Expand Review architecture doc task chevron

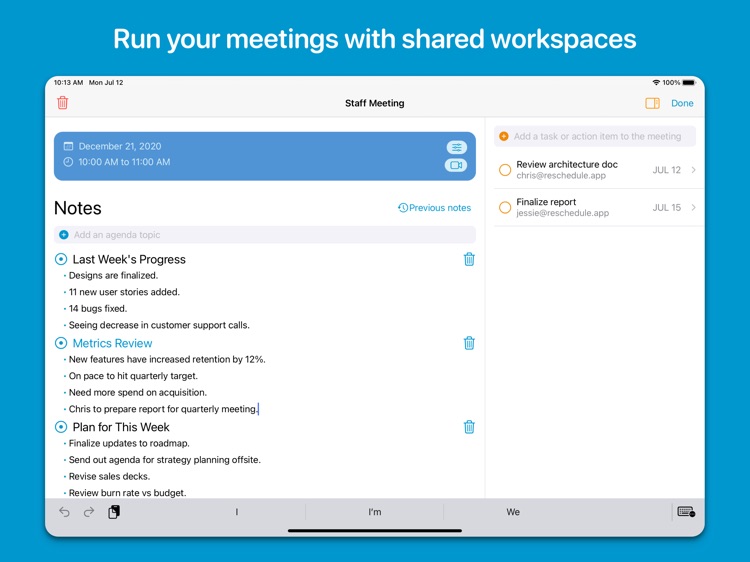(694, 170)
